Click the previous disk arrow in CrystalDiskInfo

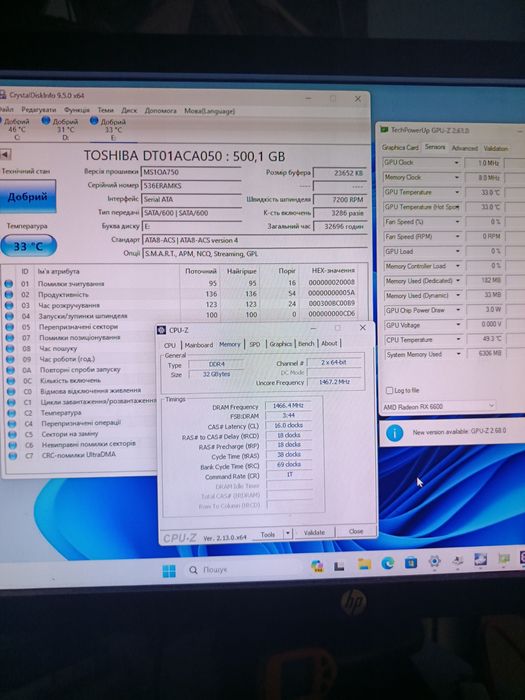[5, 154]
